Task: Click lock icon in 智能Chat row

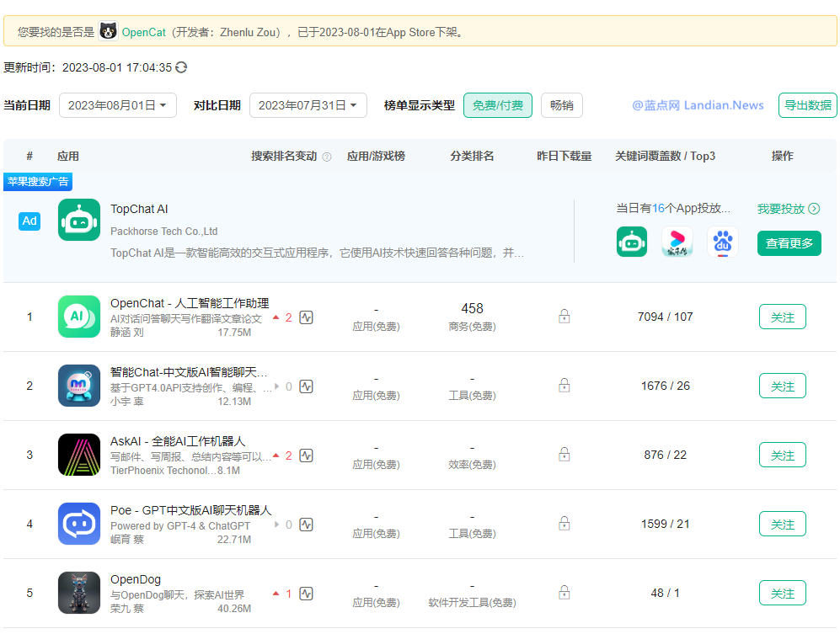Action: pos(564,385)
